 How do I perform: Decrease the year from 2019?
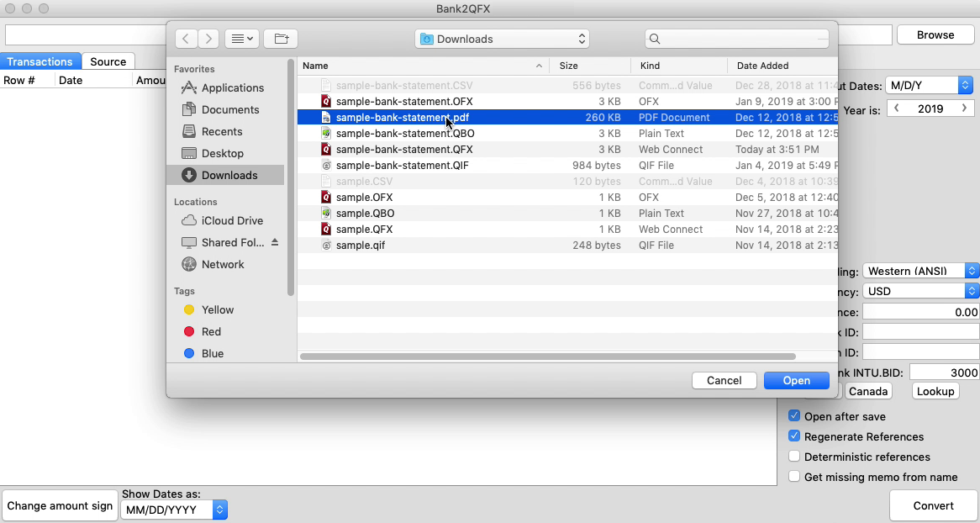coord(896,108)
